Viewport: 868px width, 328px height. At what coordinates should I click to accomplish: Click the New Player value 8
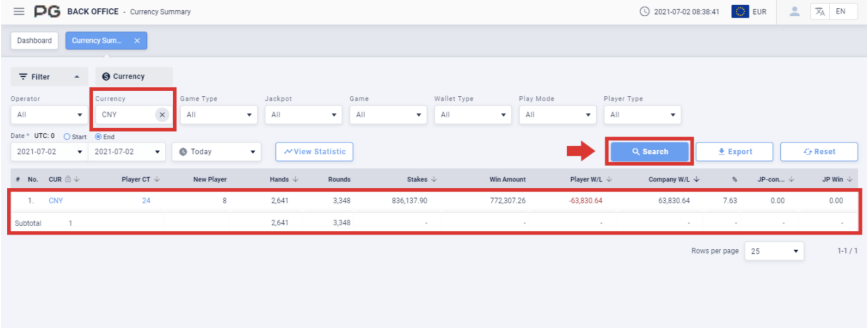click(224, 201)
